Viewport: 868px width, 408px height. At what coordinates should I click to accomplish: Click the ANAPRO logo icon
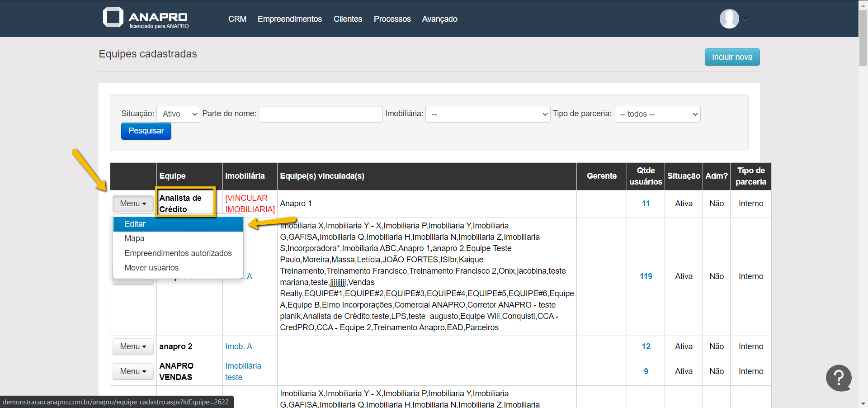[x=113, y=18]
